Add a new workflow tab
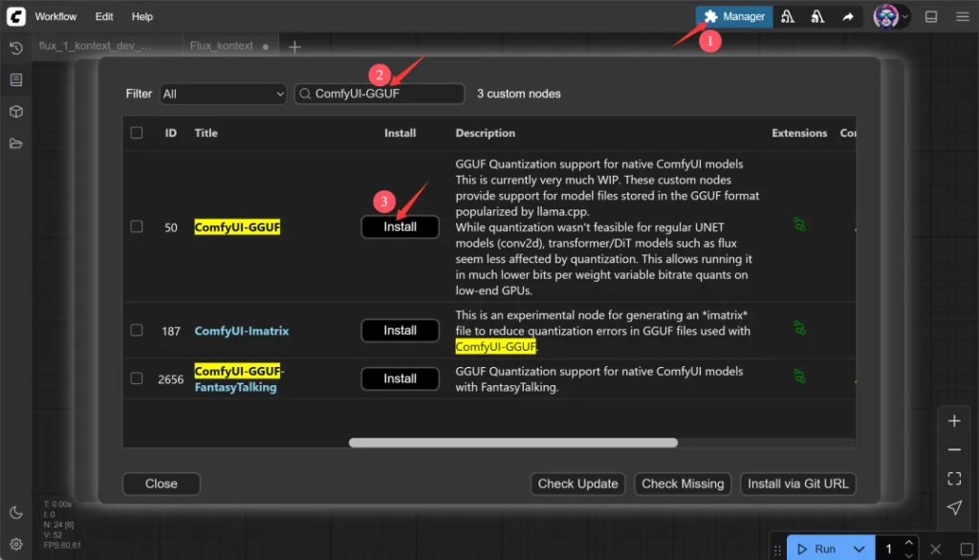 294,46
